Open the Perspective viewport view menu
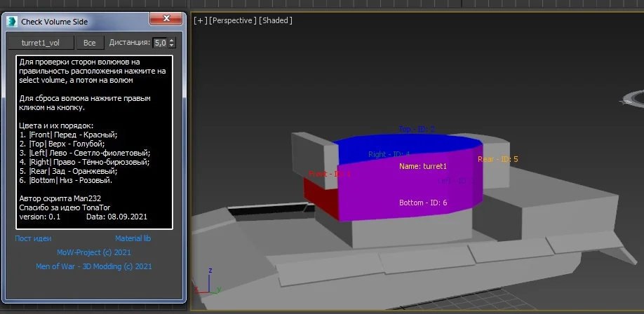The width and height of the screenshot is (644, 314). tap(232, 20)
